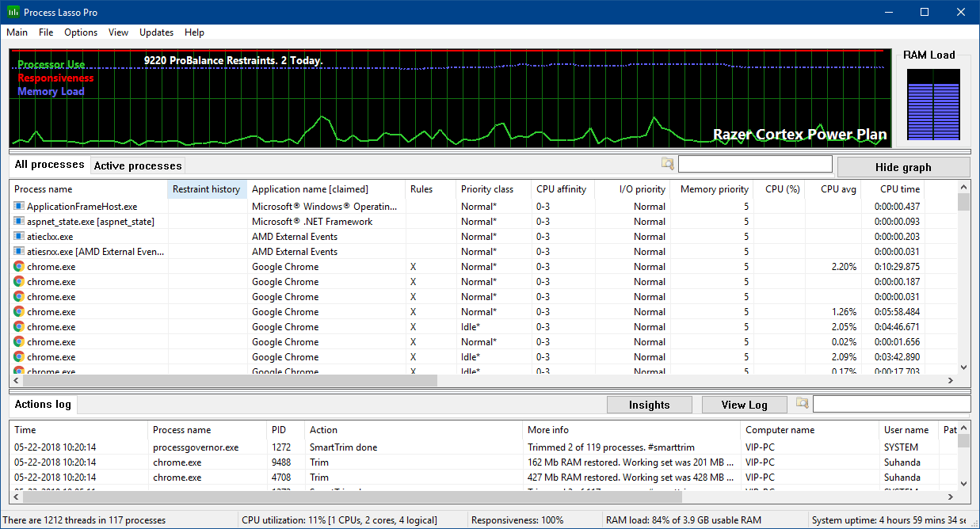
Task: Sort by the CPU (%) column header
Action: [782, 189]
